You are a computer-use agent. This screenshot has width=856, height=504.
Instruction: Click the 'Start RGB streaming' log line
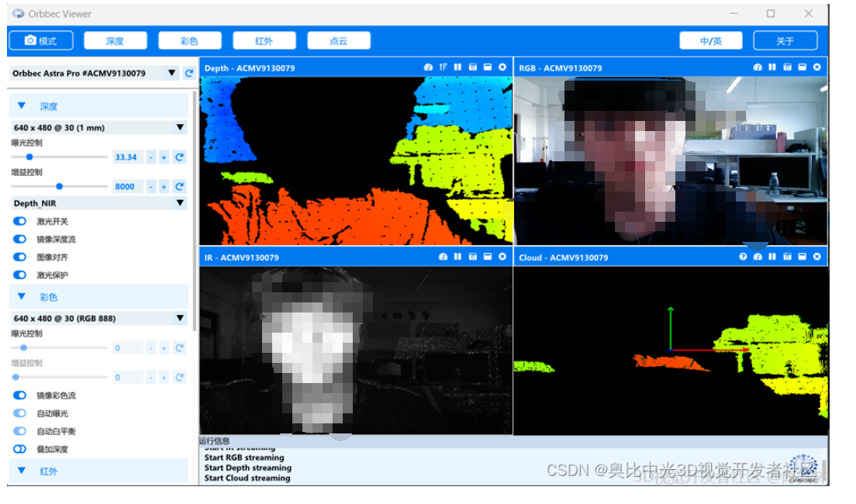(x=244, y=457)
